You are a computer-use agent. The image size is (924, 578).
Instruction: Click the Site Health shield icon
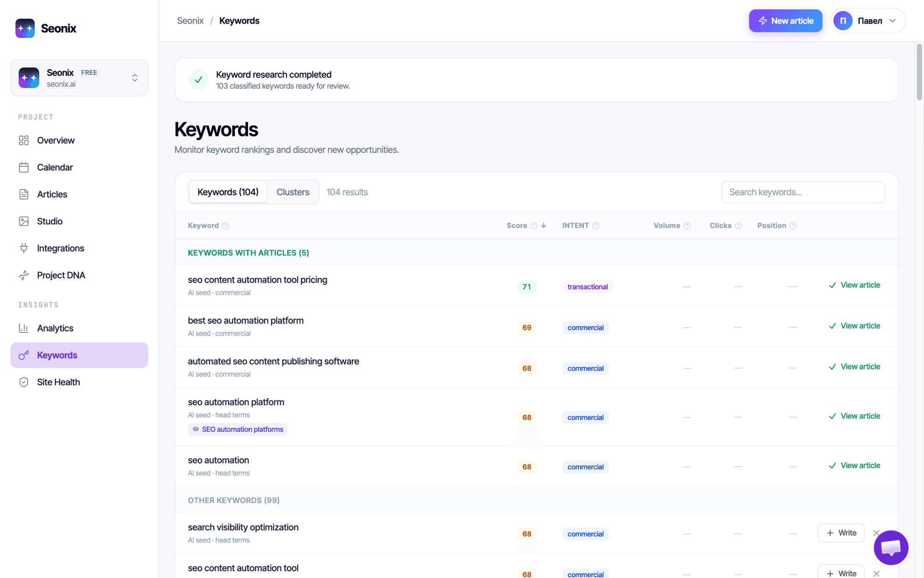coord(24,382)
